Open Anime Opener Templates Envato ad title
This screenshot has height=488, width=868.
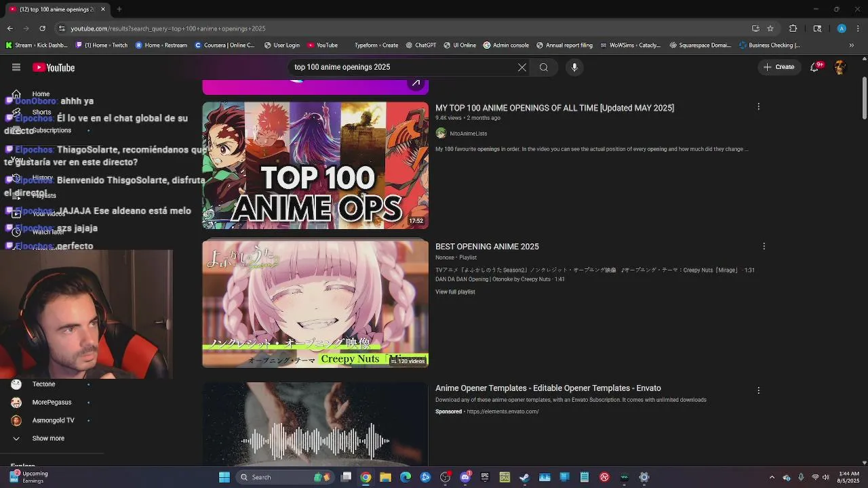548,388
